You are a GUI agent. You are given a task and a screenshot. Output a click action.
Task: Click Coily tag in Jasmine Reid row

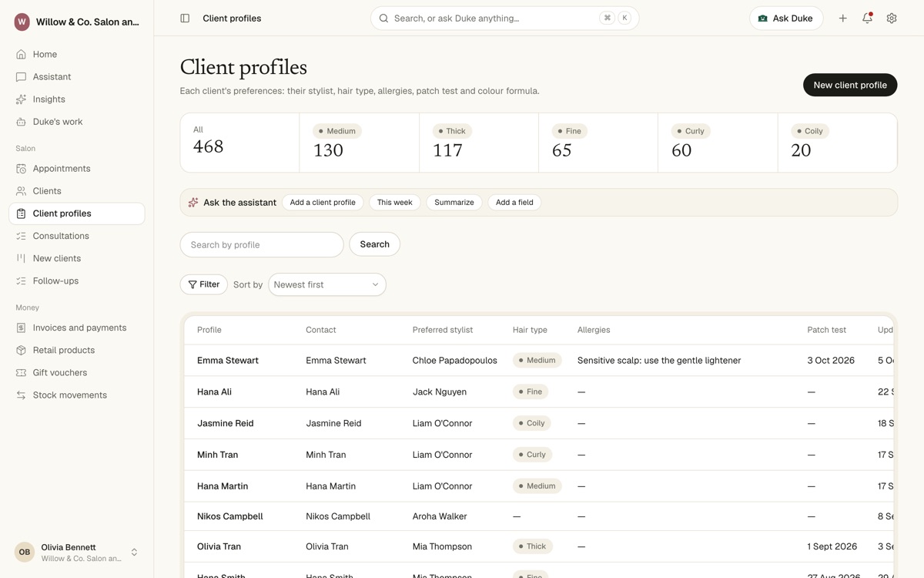pyautogui.click(x=532, y=423)
